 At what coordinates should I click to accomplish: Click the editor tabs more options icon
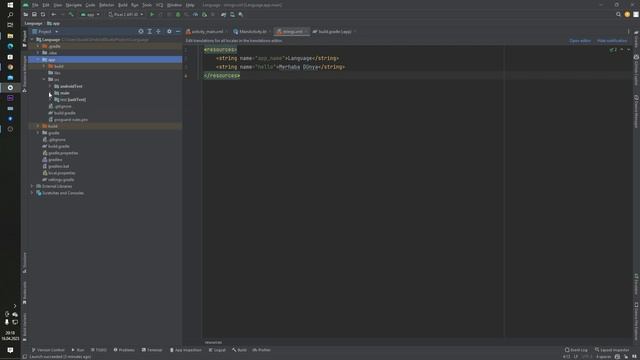(x=629, y=31)
